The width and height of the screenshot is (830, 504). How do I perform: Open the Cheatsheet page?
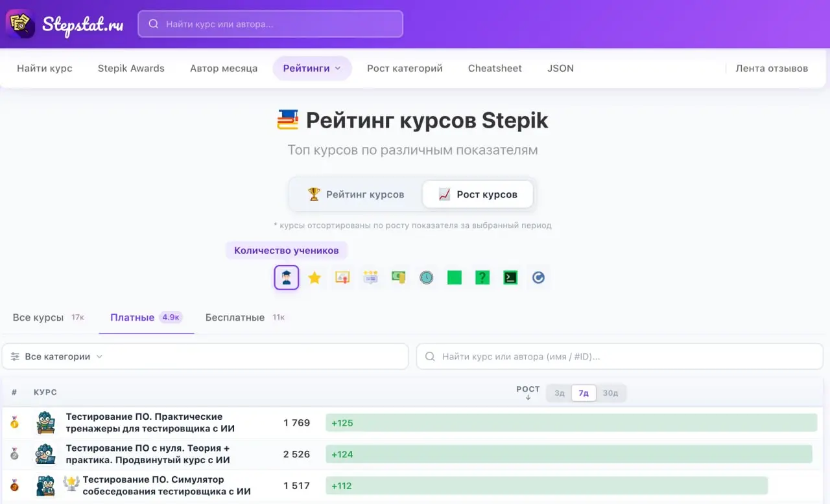click(x=495, y=68)
